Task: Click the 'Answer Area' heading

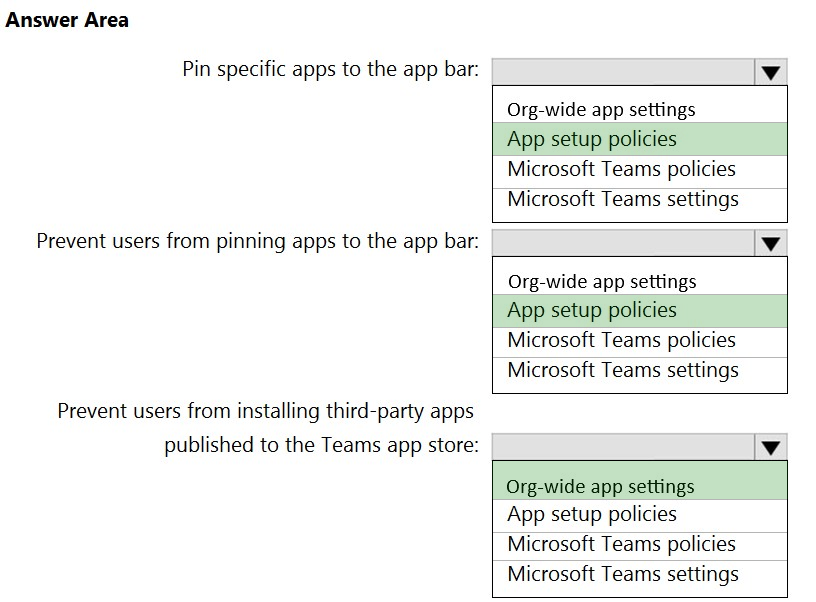Action: (67, 20)
